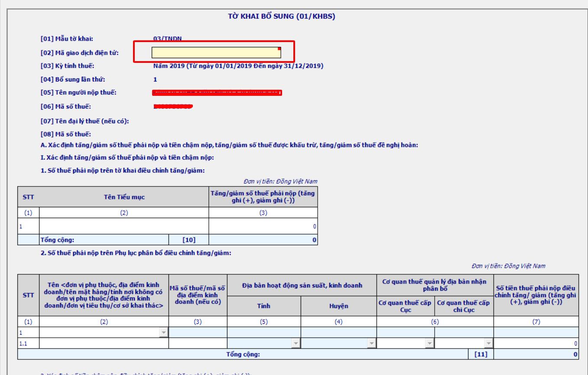Open the Cơ quan thuế cấp Cục dropdown
Image resolution: width=588 pixels, height=375 pixels.
tap(429, 343)
